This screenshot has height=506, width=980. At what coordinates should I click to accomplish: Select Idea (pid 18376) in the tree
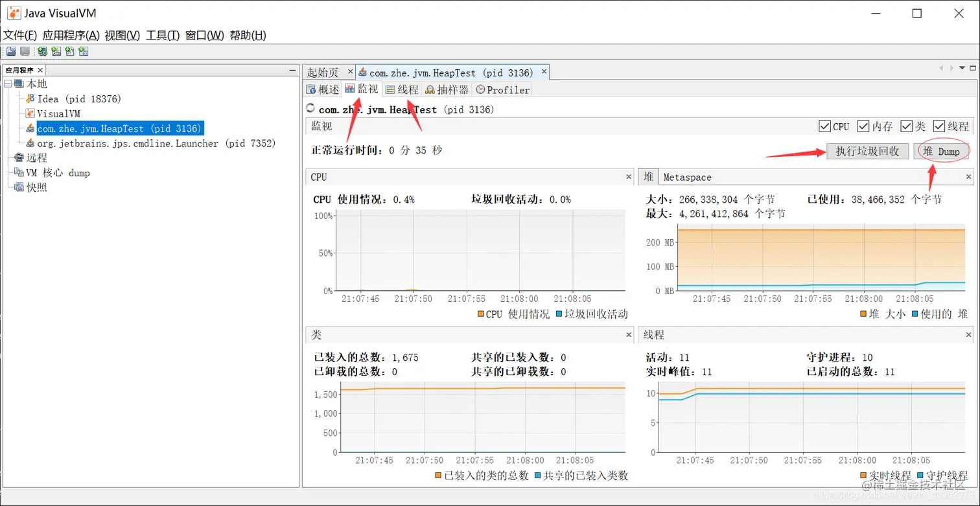point(79,98)
